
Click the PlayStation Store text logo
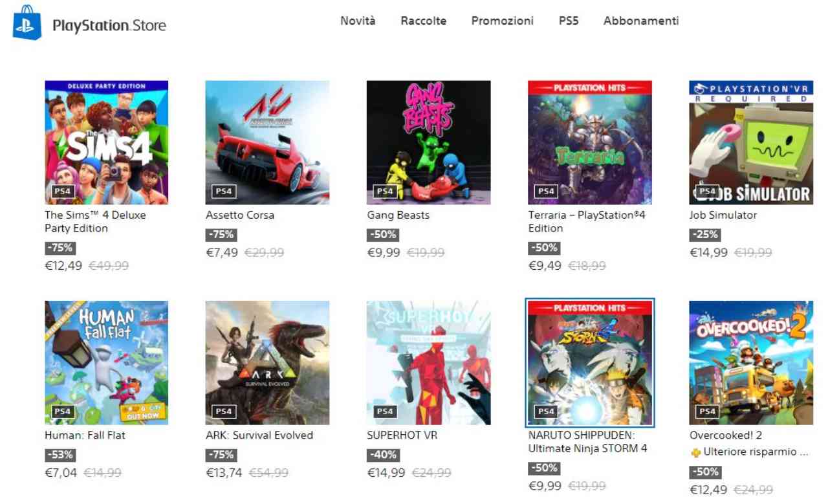pos(109,26)
